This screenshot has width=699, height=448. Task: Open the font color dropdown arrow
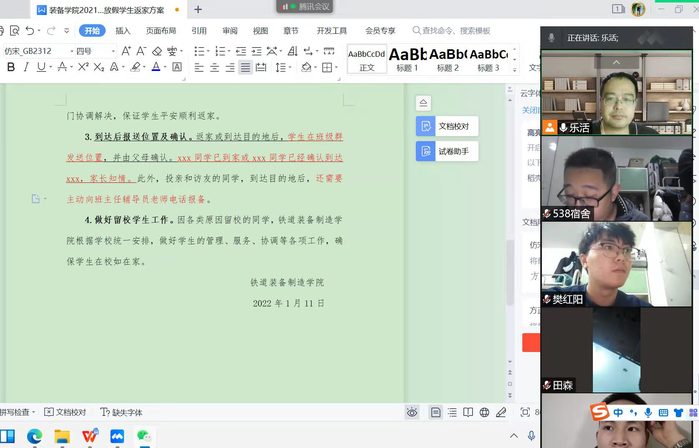(164, 67)
